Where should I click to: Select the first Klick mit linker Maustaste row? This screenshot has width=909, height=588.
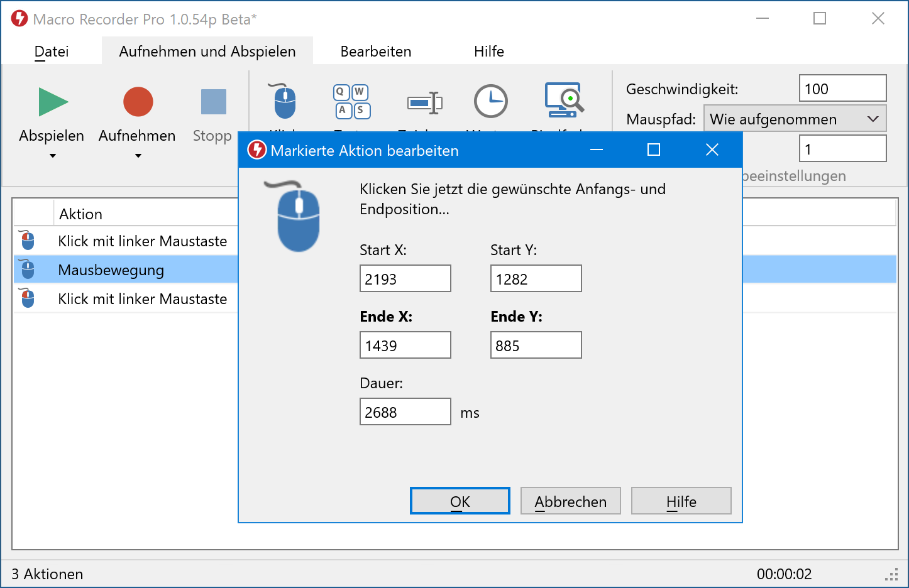coord(142,241)
